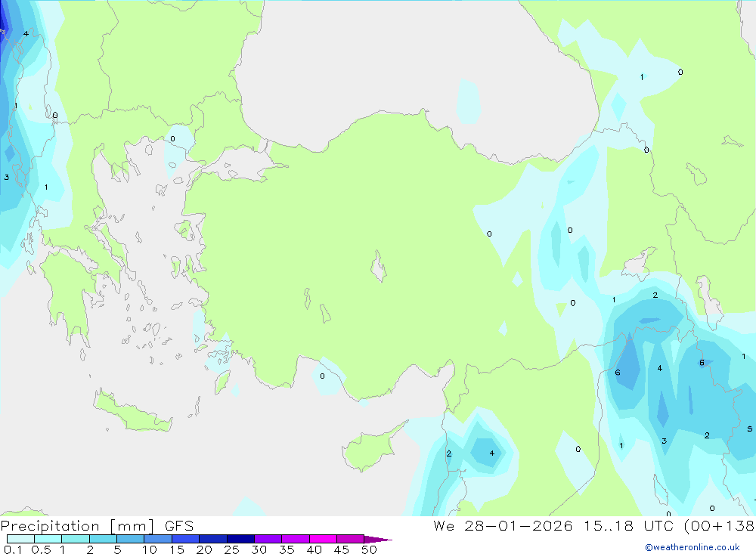The height and width of the screenshot is (554, 756).
Task: Click the 30–35 mm purple legend swatch
Action: pyautogui.click(x=268, y=539)
